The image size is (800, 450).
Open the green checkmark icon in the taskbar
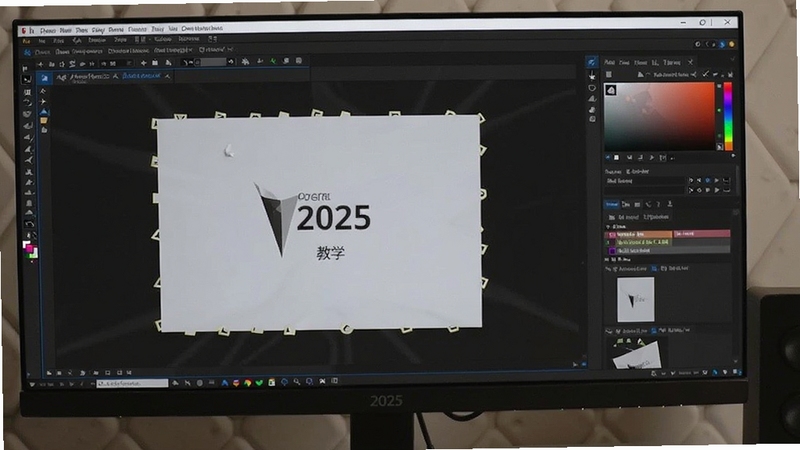click(x=259, y=382)
